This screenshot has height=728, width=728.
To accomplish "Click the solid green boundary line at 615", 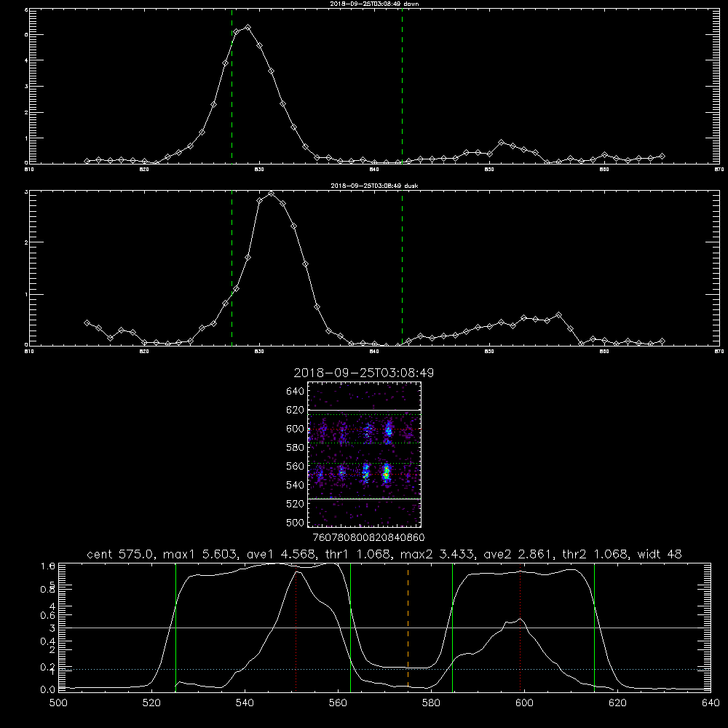I will click(594, 628).
